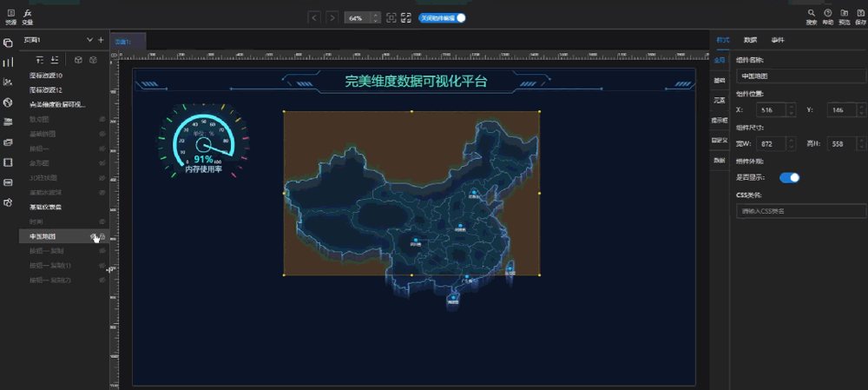
Task: Open the media components sidebar icon
Action: [x=8, y=142]
